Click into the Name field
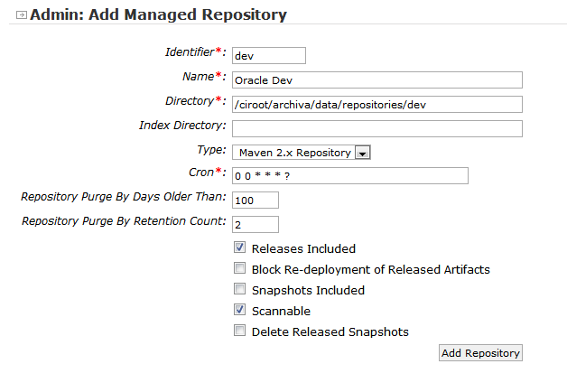 point(376,80)
